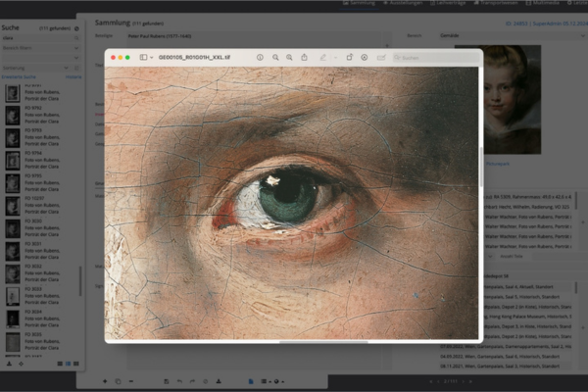Viewport: 588px width, 392px height.
Task: Zoom out of the painting image
Action: tap(275, 58)
